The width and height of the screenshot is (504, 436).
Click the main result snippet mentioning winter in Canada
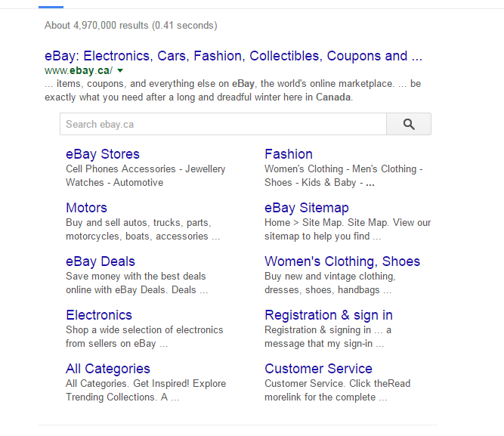pyautogui.click(x=233, y=91)
